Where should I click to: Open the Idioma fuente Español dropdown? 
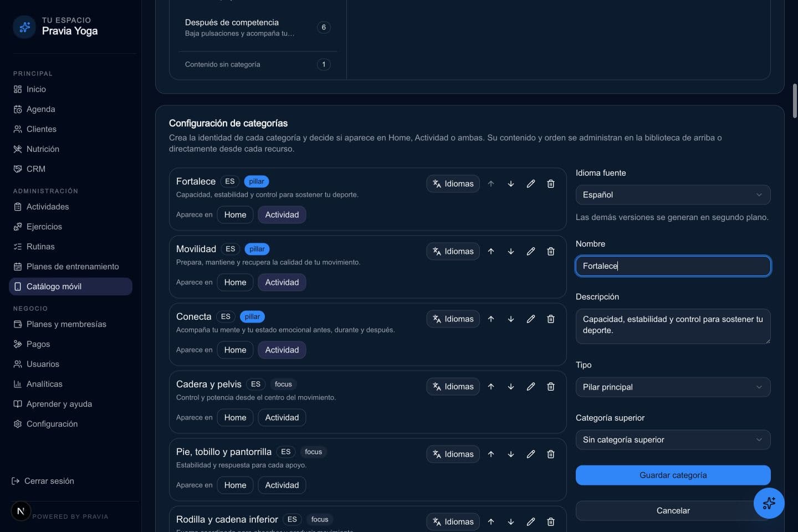click(673, 195)
